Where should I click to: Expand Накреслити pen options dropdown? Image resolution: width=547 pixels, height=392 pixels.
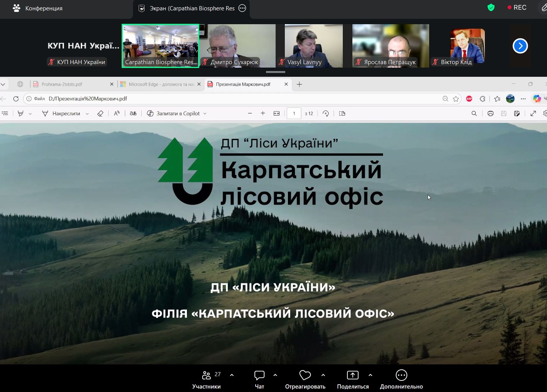tap(87, 114)
